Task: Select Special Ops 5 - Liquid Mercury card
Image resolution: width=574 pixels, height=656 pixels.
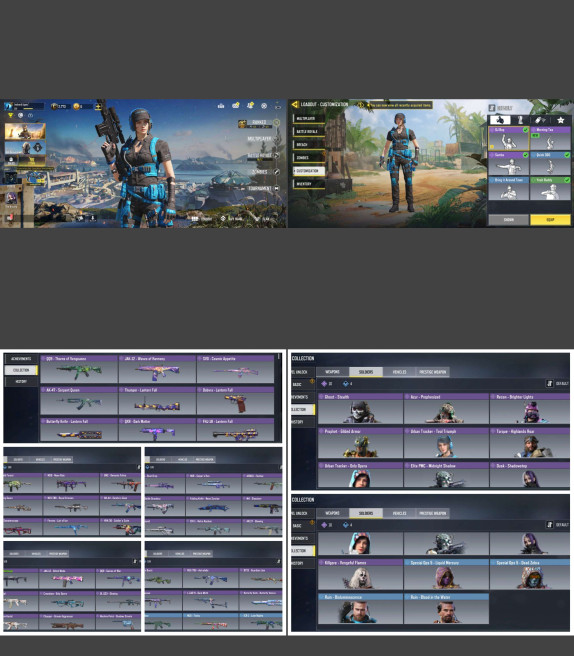Action: pyautogui.click(x=446, y=574)
